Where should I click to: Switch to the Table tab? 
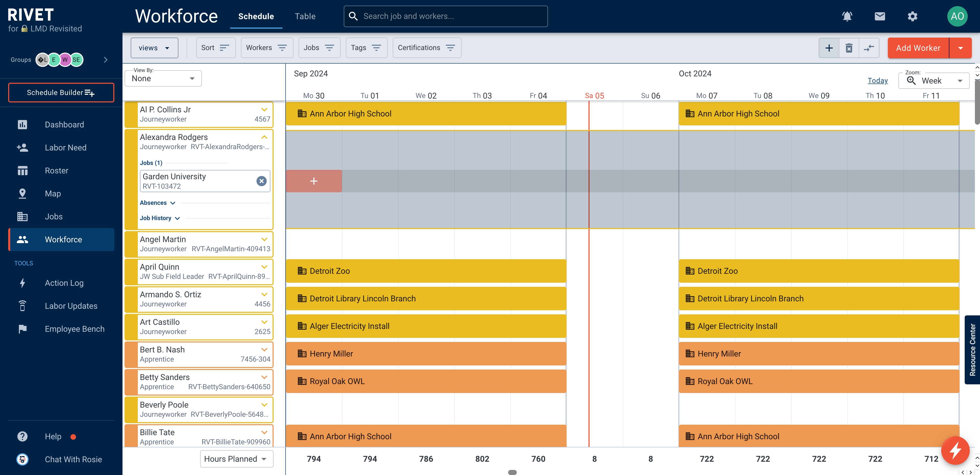[305, 16]
